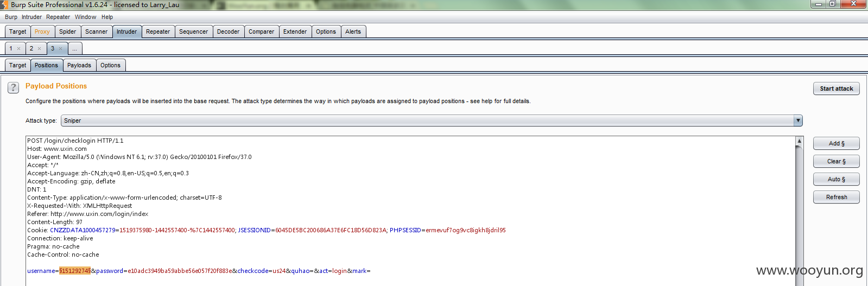Screen dimensions: 868x286
Task: Open the Intruder Target sub-tab
Action: point(17,65)
